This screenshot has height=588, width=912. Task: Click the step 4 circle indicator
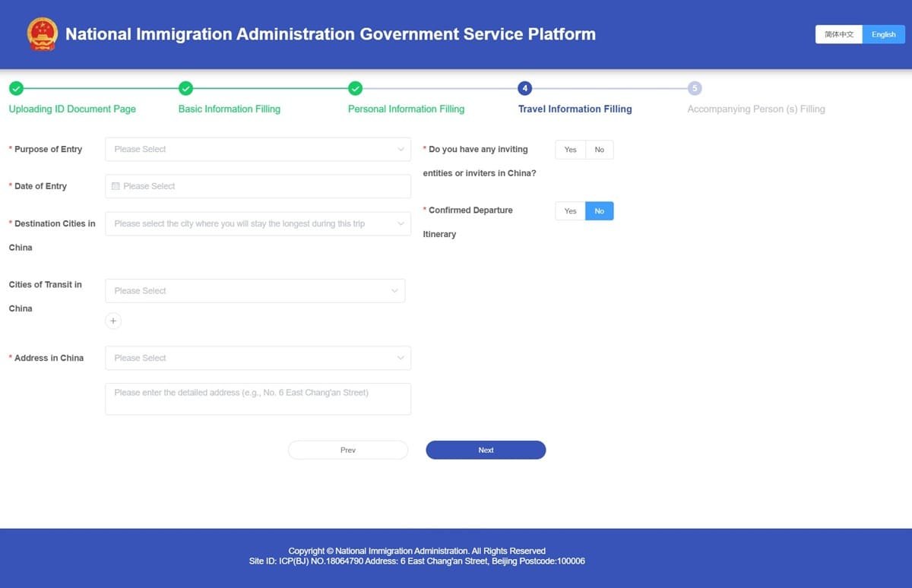pyautogui.click(x=524, y=87)
